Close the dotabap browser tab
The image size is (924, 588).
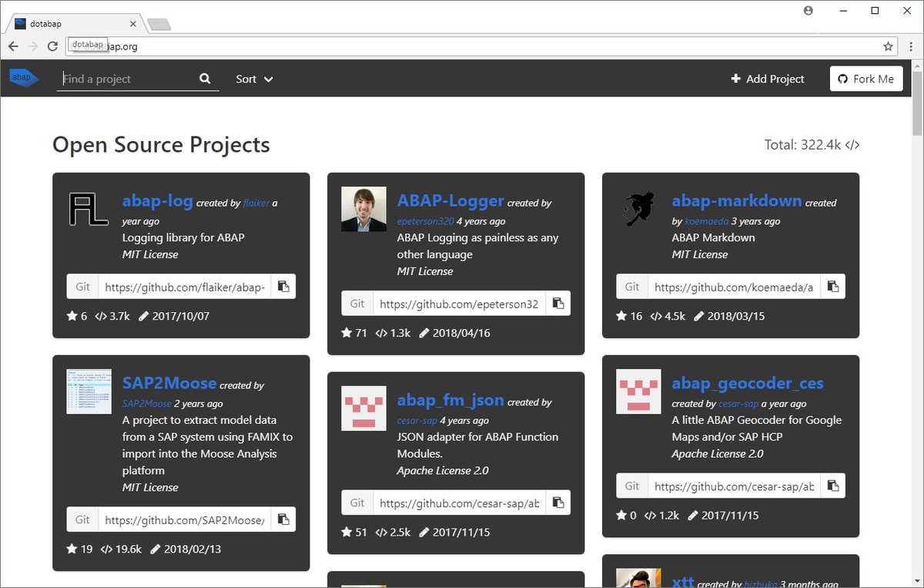(x=132, y=24)
